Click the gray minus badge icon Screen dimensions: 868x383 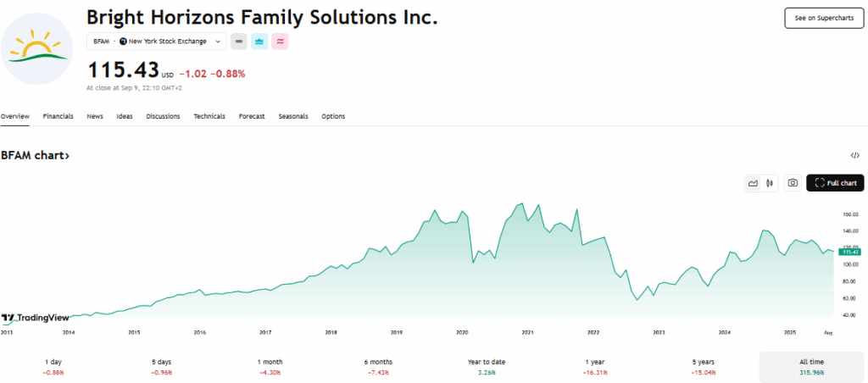pos(238,42)
